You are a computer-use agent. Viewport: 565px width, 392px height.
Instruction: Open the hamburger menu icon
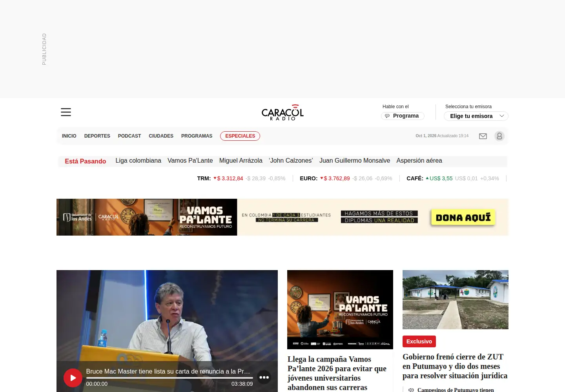point(66,112)
